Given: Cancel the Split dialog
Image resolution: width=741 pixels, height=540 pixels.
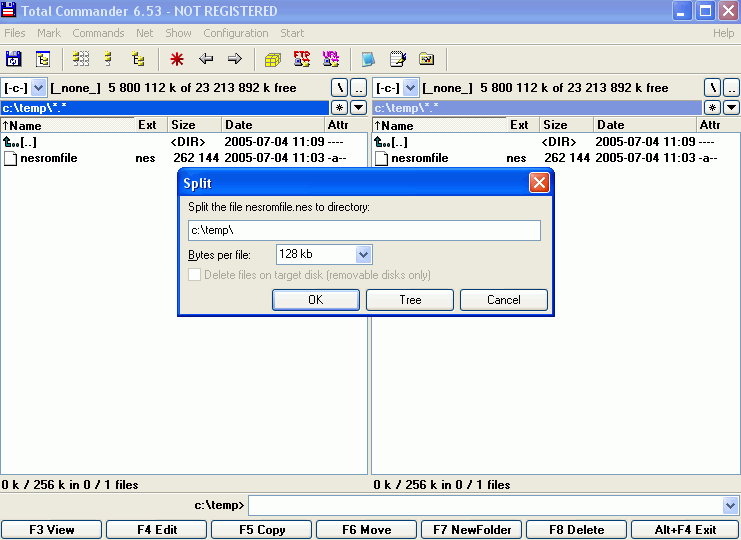Looking at the screenshot, I should pos(504,300).
